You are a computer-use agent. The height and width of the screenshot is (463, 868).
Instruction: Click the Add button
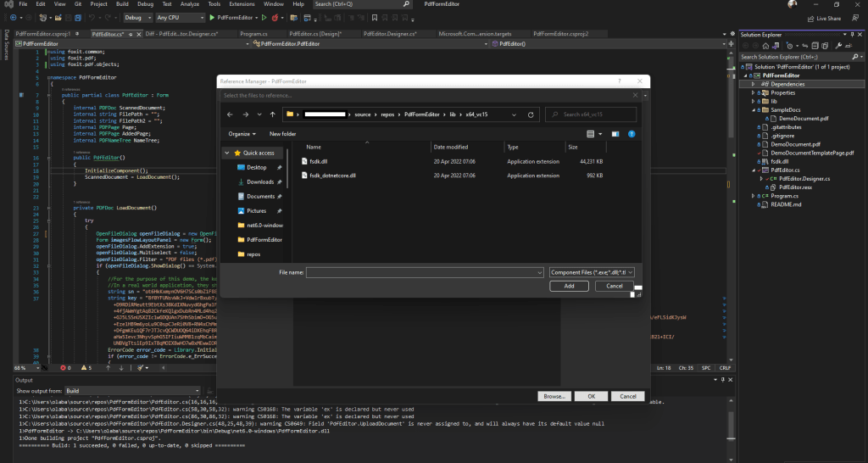[x=569, y=286]
